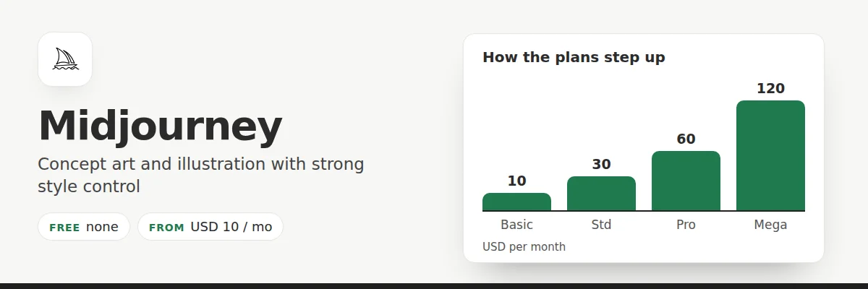
Task: Click the FROM USD 10 / mo badge
Action: [x=210, y=227]
